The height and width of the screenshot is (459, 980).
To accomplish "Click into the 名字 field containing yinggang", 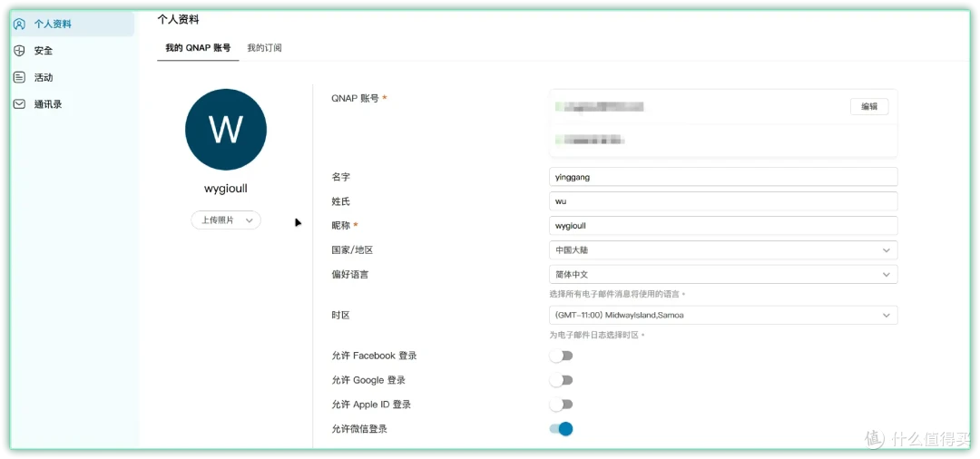I will [723, 177].
